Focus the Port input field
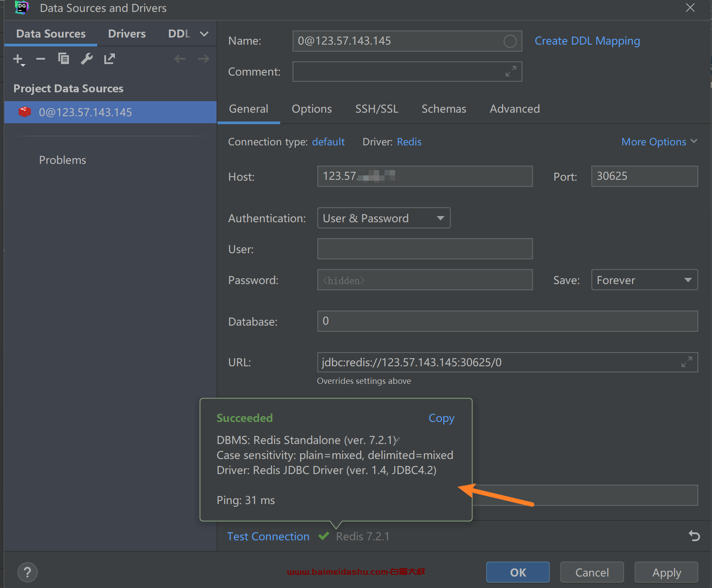The height and width of the screenshot is (588, 712). click(x=644, y=176)
